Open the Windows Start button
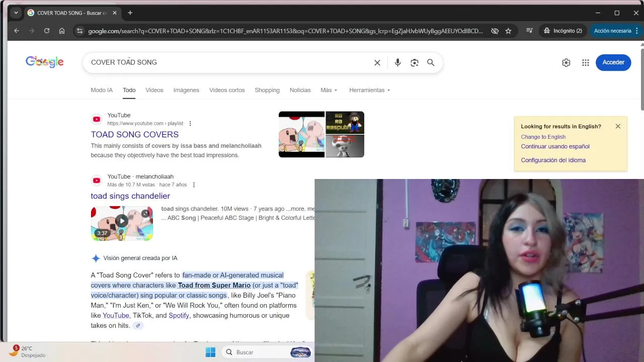644x362 pixels. pos(210,352)
